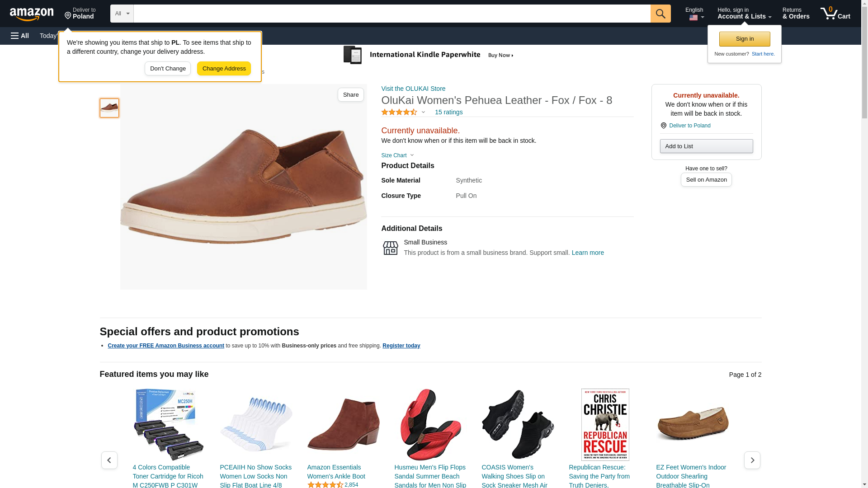Click into the search input field
868x488 pixels.
[x=392, y=14]
